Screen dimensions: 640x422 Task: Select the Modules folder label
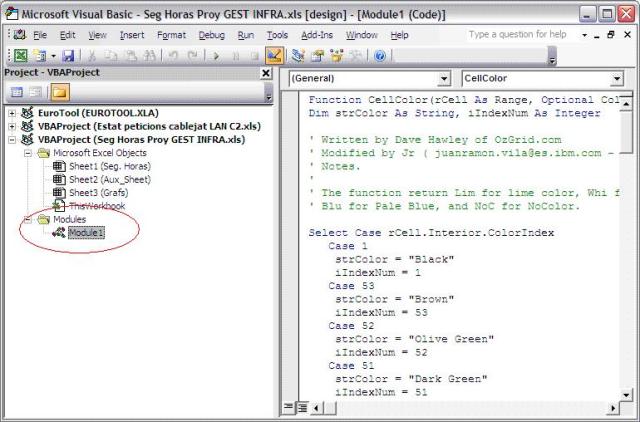pyautogui.click(x=69, y=220)
